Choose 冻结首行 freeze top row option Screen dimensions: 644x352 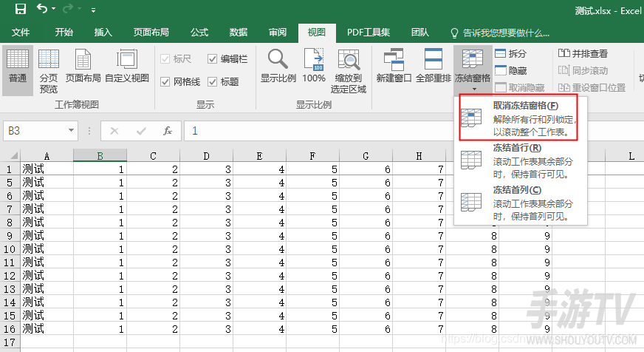518,160
